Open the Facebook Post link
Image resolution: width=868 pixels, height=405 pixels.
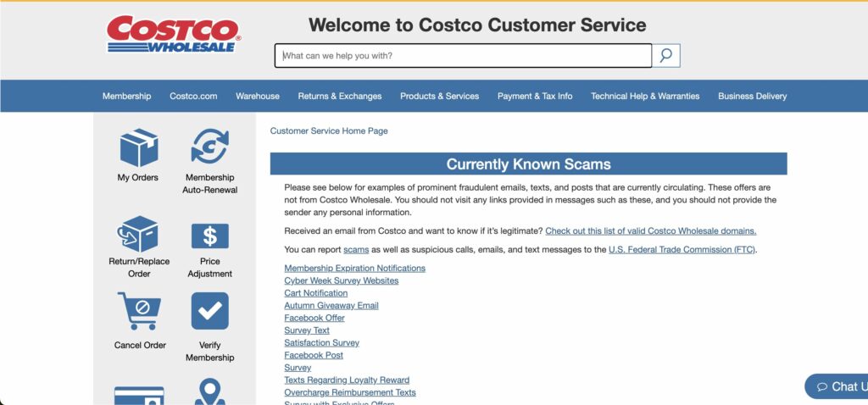pyautogui.click(x=314, y=355)
